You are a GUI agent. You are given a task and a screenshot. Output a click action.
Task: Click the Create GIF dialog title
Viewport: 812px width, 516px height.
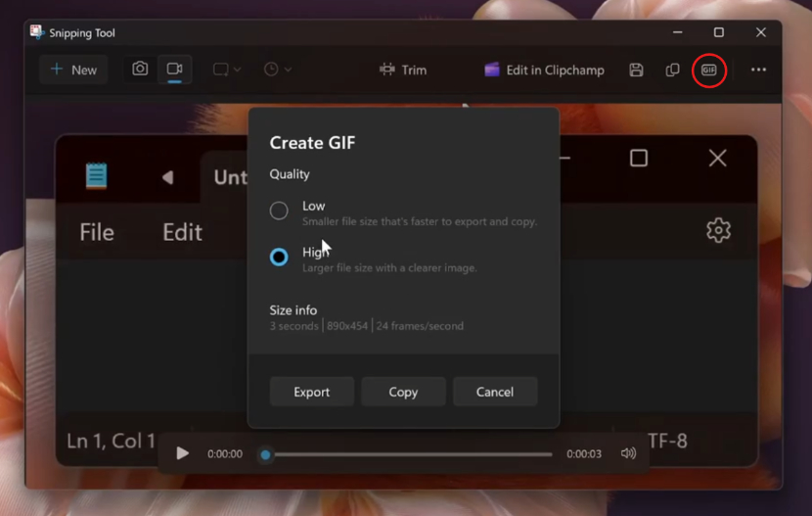(312, 143)
